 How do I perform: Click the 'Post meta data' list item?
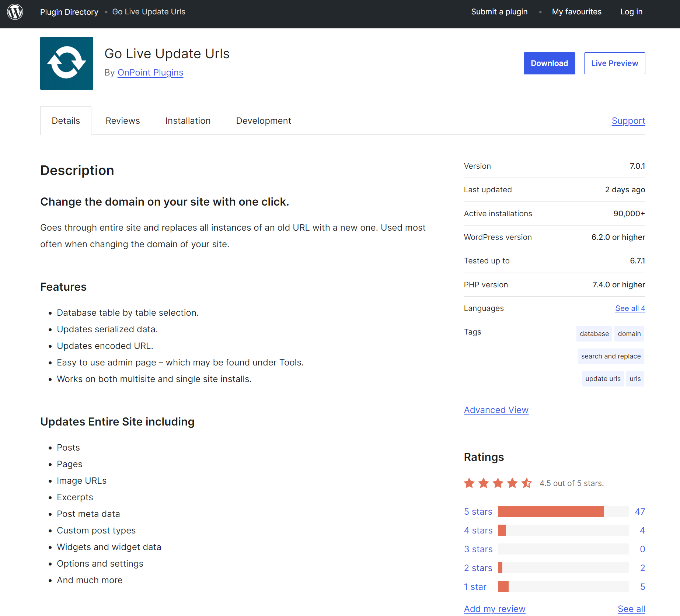click(x=88, y=514)
